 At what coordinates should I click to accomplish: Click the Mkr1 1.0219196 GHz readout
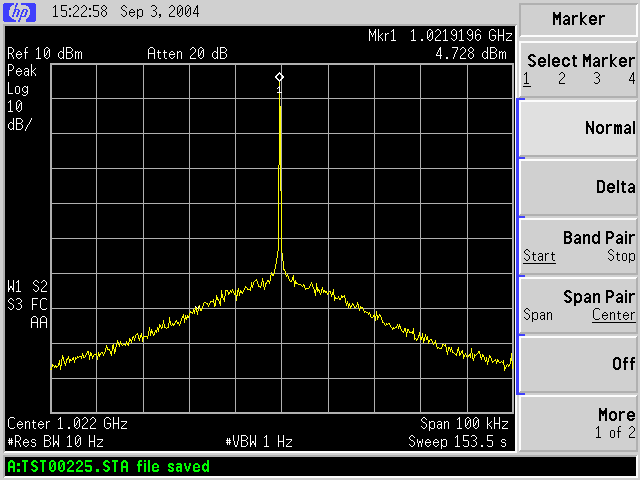(x=440, y=36)
